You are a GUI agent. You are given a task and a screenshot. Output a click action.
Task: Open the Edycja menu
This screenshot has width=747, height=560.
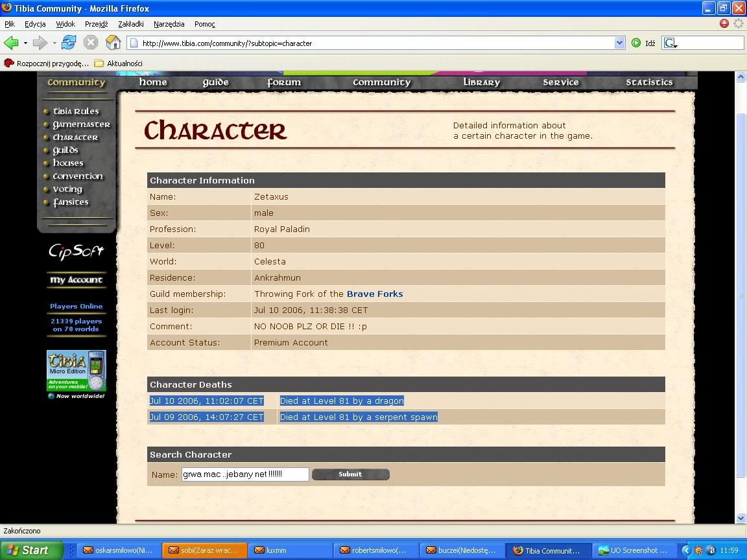(35, 24)
